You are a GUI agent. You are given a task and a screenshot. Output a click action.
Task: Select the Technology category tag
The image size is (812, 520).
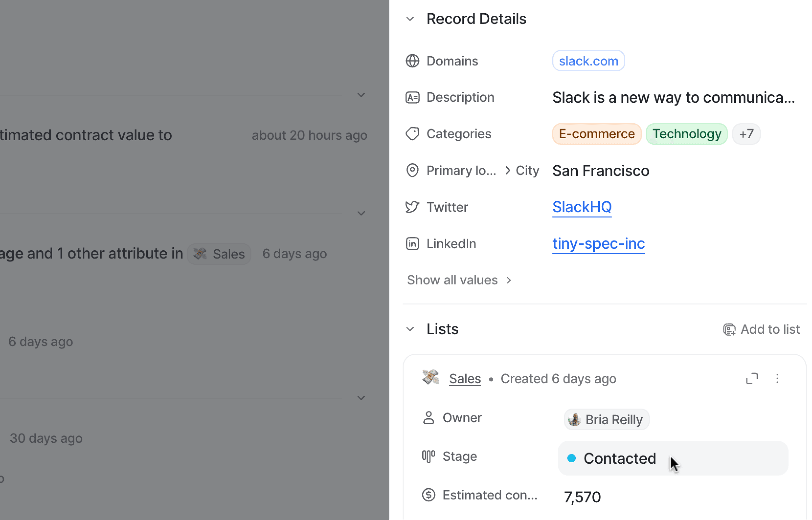pyautogui.click(x=686, y=134)
